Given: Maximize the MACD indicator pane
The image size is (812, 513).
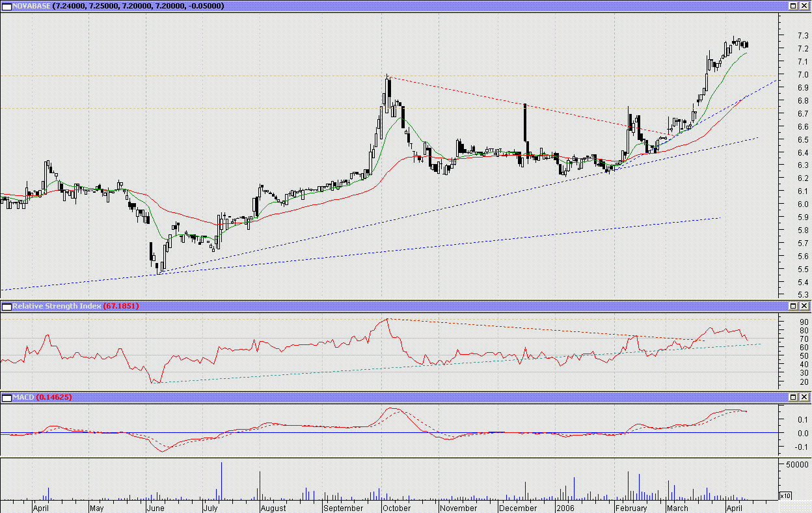Looking at the screenshot, I should pos(793,396).
